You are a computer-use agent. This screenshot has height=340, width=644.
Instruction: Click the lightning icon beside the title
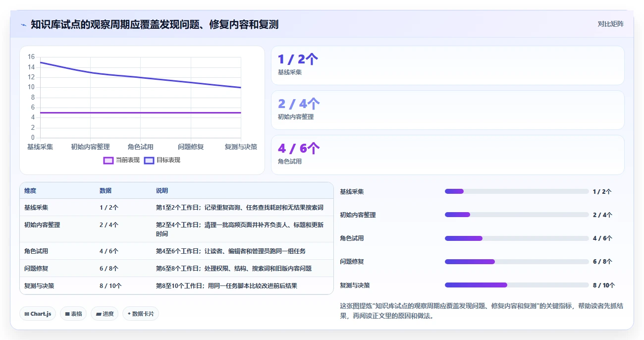23,24
